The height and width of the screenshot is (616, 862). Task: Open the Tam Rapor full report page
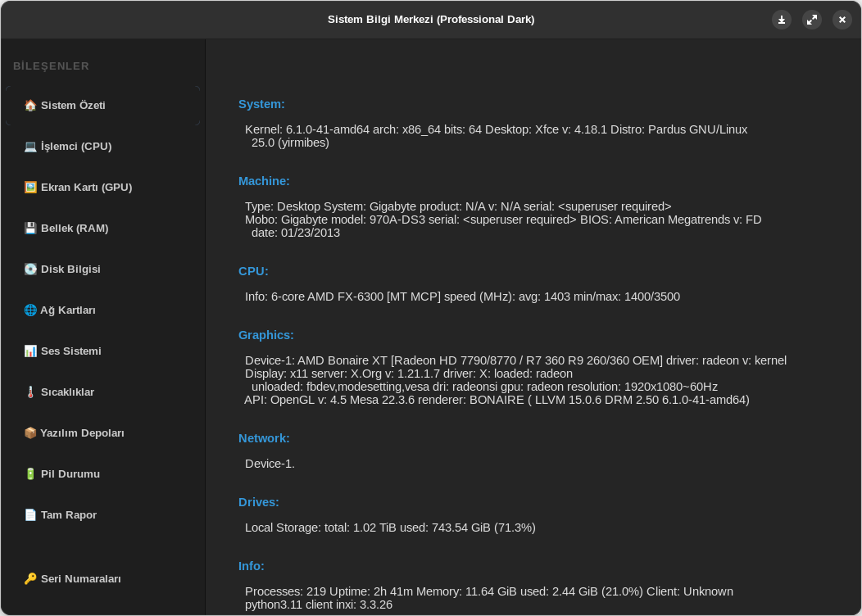(69, 515)
